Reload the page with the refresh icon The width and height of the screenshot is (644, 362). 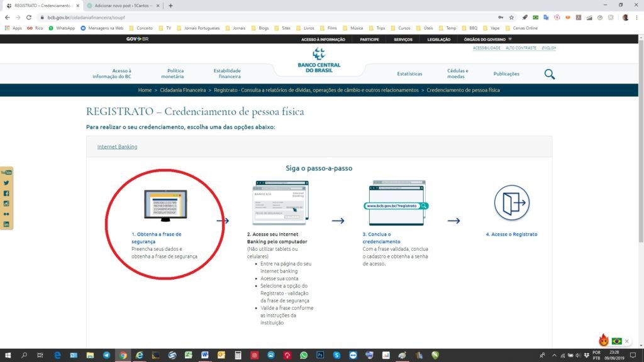(29, 17)
